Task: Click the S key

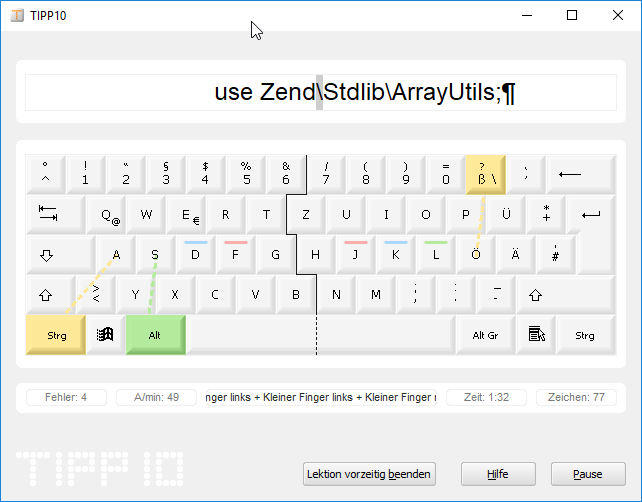Action: (156, 255)
